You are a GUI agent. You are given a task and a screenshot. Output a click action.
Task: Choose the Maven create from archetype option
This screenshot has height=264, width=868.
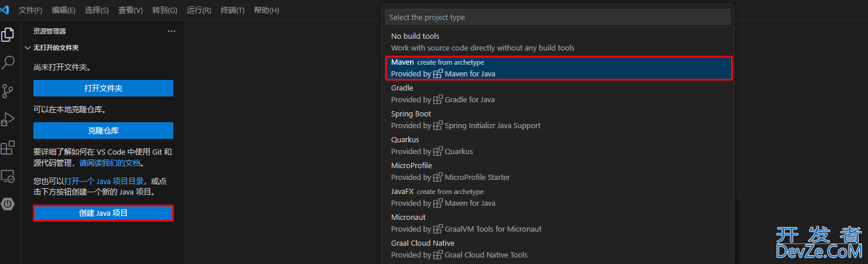click(x=558, y=68)
